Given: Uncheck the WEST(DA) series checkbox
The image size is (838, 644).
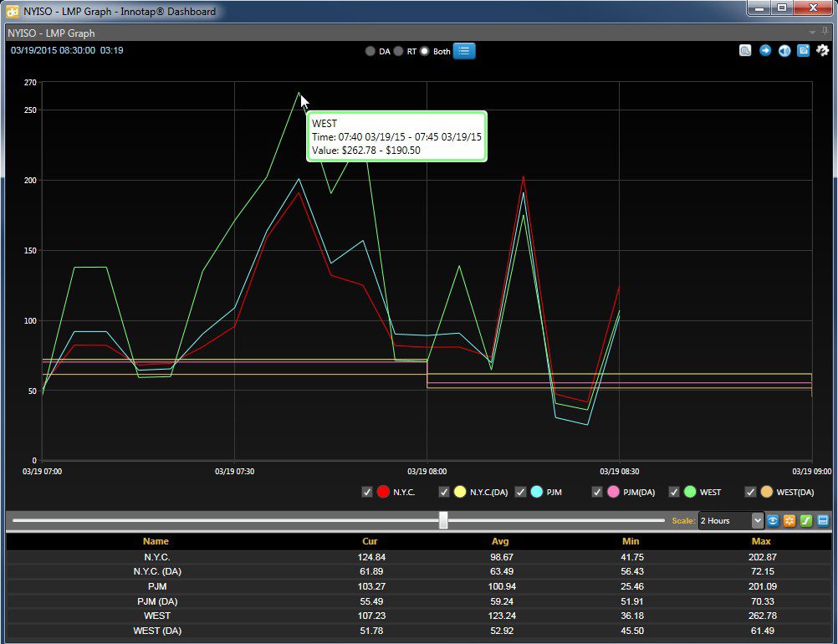Looking at the screenshot, I should coord(750,492).
